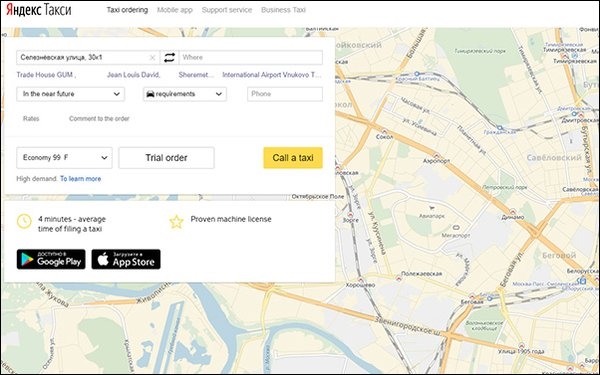This screenshot has height=375, width=600.
Task: Swap pickup and destination addresses
Action: pos(170,58)
